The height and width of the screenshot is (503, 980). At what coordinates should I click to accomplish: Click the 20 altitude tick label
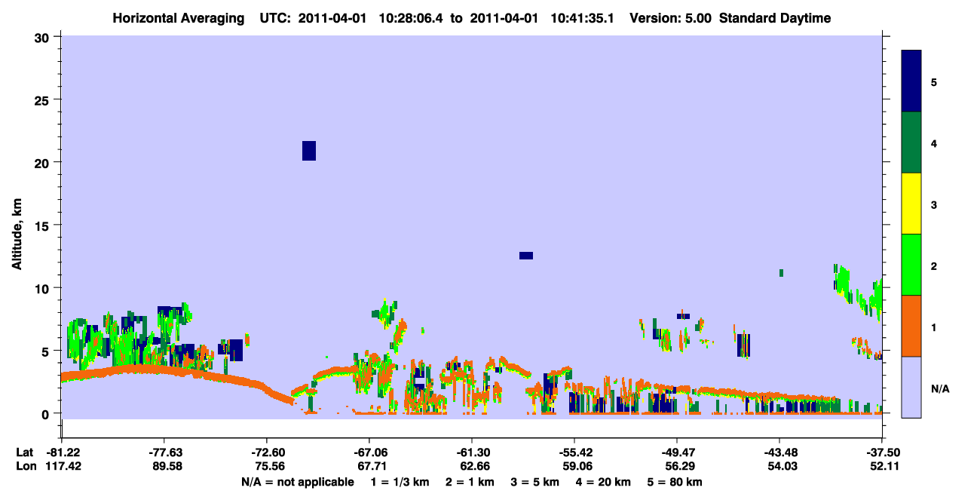(44, 162)
